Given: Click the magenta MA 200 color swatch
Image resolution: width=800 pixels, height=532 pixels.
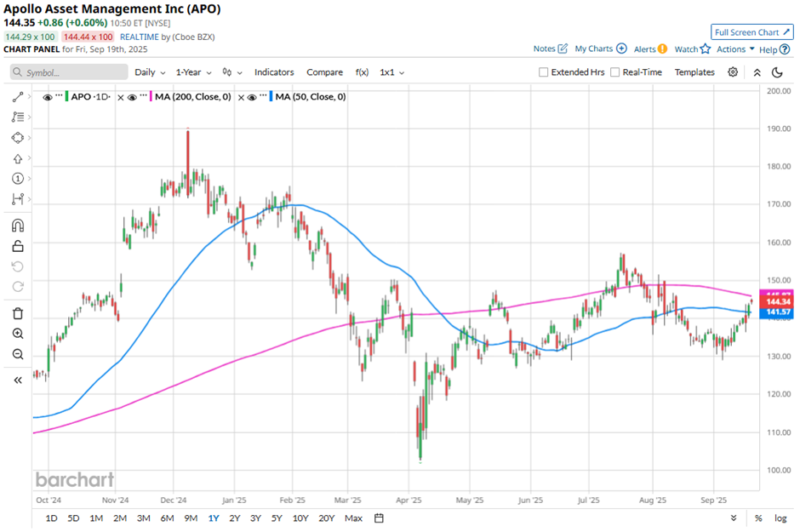Looking at the screenshot, I should [151, 96].
